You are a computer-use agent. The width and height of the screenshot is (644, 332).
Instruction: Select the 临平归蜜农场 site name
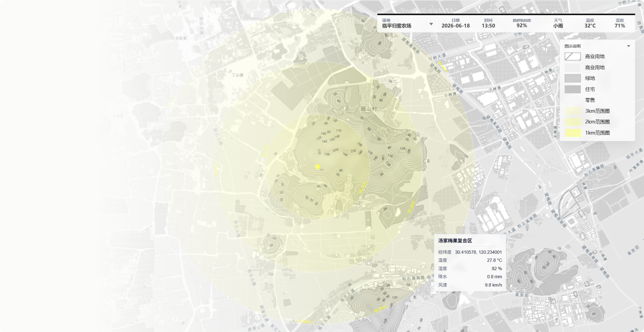(397, 26)
